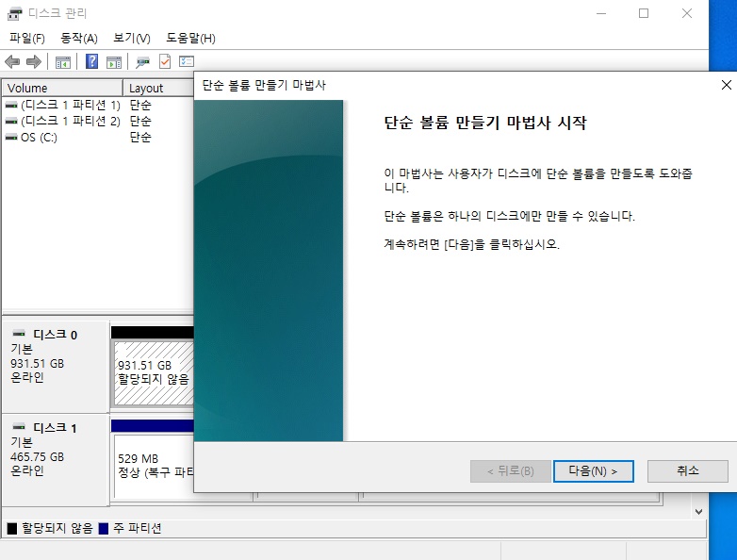Select the OS (C:) volume row

pyautogui.click(x=98, y=138)
